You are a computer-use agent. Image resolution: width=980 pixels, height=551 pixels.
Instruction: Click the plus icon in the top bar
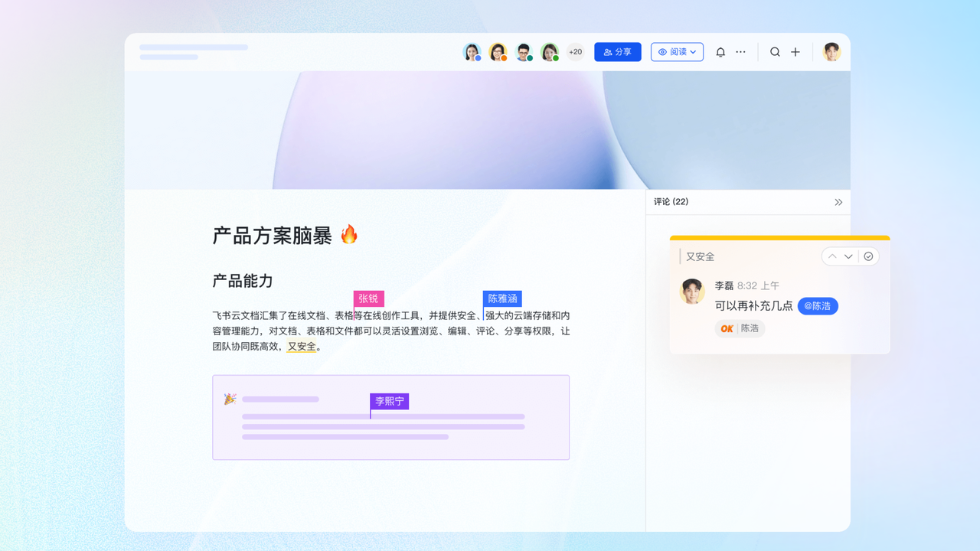[795, 52]
